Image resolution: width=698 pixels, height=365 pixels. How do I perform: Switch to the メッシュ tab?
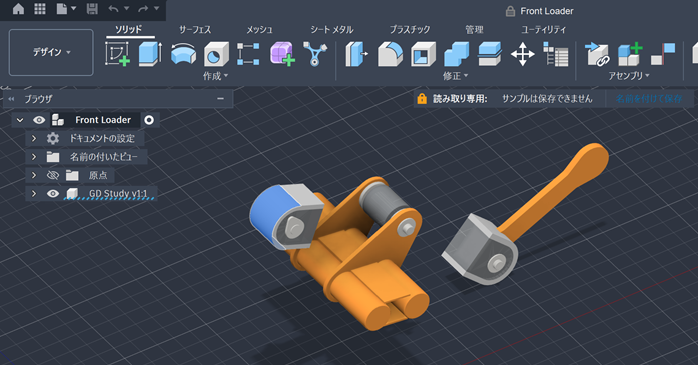click(x=259, y=29)
